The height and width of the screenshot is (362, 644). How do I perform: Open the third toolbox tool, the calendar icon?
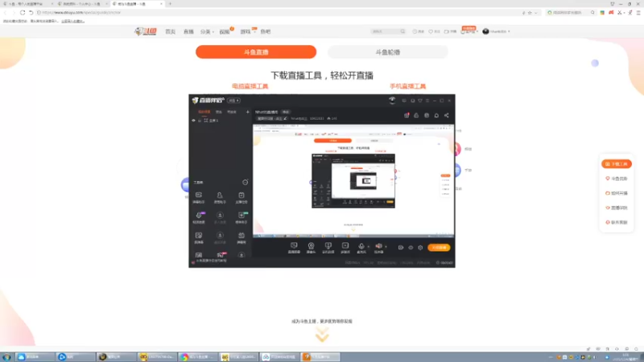[x=241, y=197]
